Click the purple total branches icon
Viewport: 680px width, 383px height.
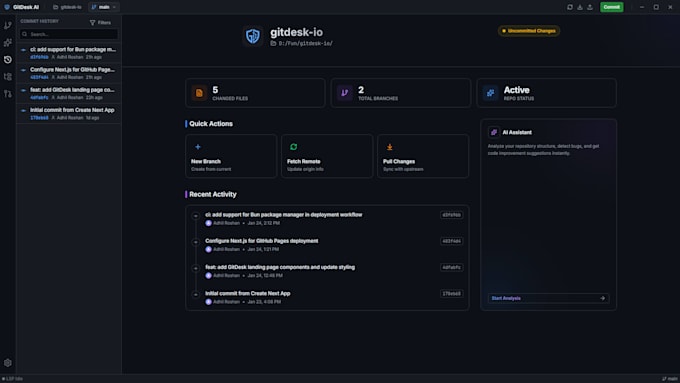pos(345,93)
